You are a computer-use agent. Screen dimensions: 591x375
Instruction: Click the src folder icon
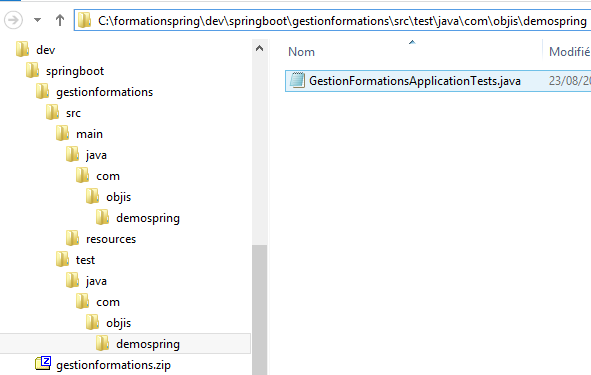(x=52, y=112)
